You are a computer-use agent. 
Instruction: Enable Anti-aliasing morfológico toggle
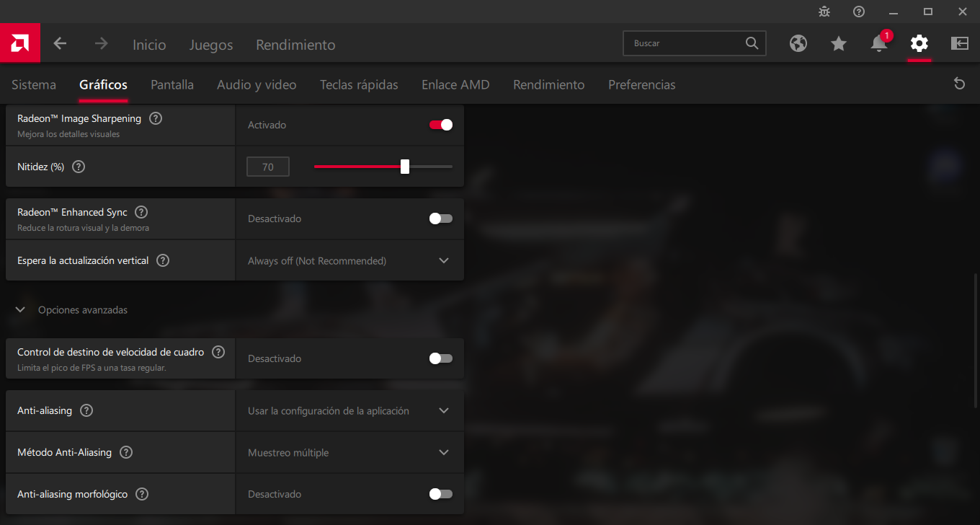point(441,494)
